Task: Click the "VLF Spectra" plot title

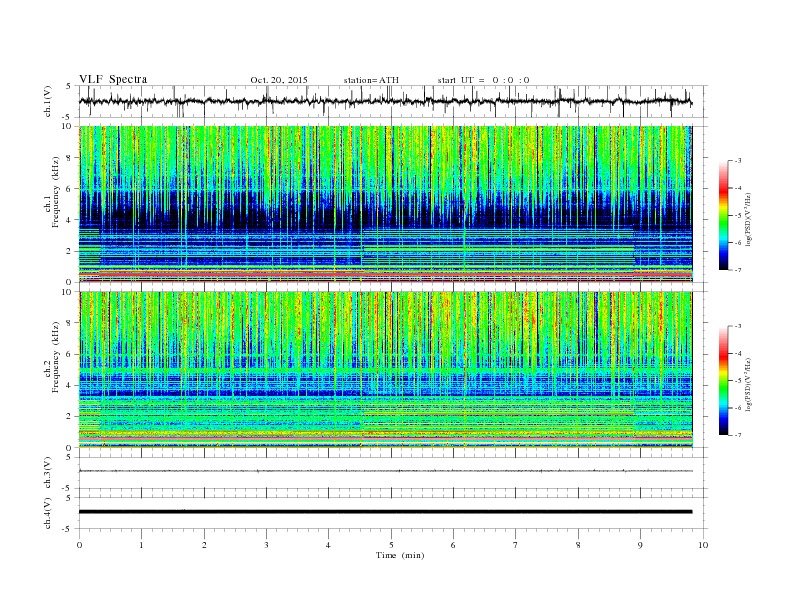Action: click(113, 79)
